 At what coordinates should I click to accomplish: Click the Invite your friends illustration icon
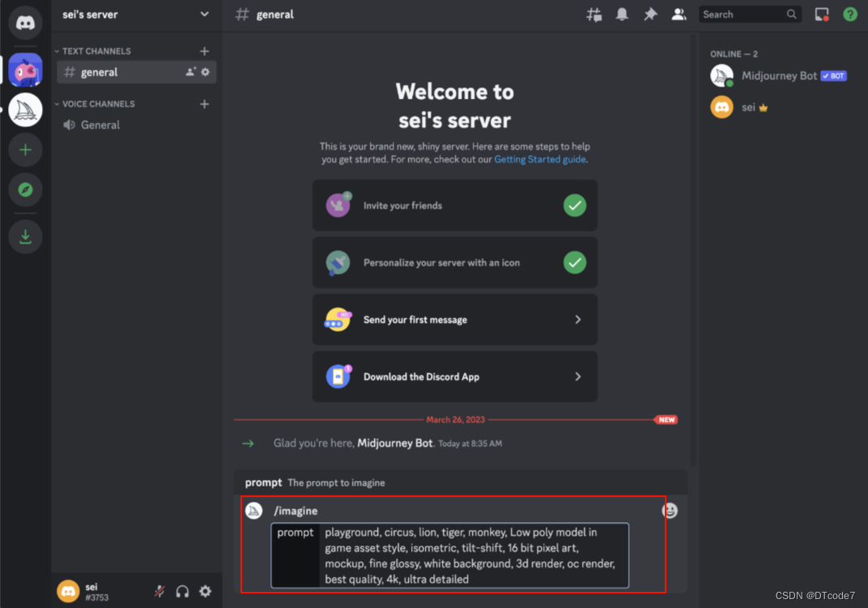point(338,205)
